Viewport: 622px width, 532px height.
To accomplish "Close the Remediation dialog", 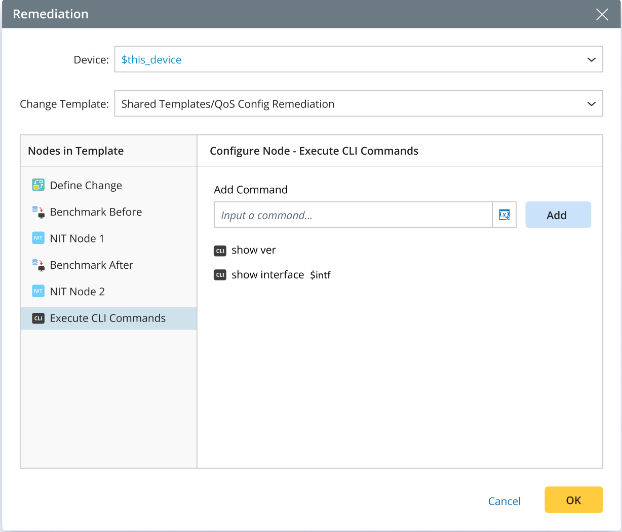I will pyautogui.click(x=601, y=15).
